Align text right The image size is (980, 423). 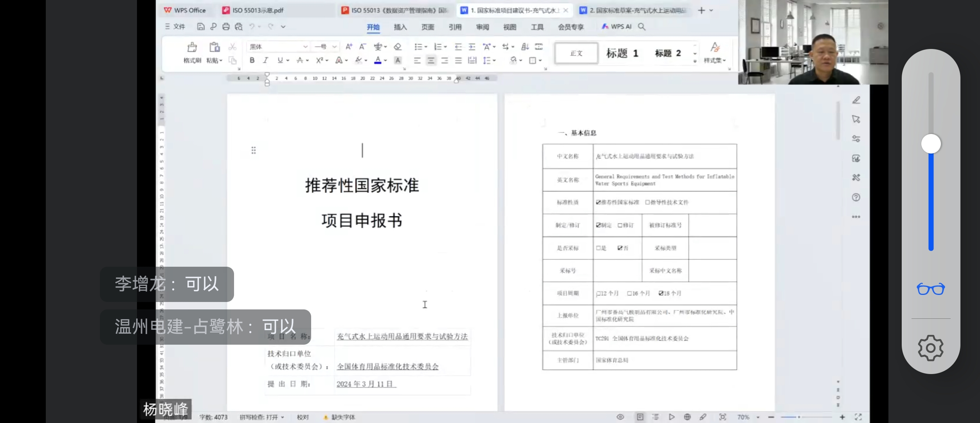coord(445,60)
